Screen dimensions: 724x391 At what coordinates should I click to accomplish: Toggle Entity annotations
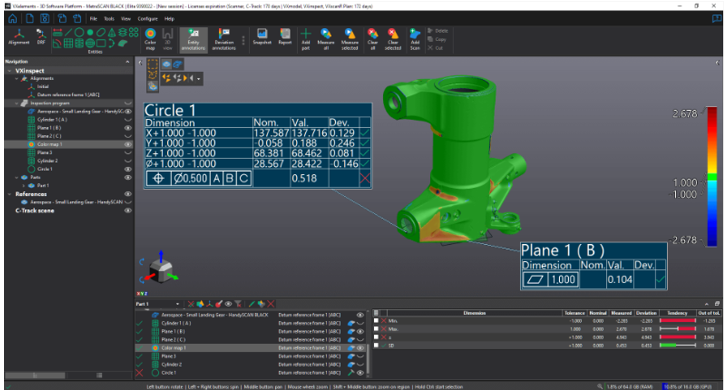tap(193, 39)
